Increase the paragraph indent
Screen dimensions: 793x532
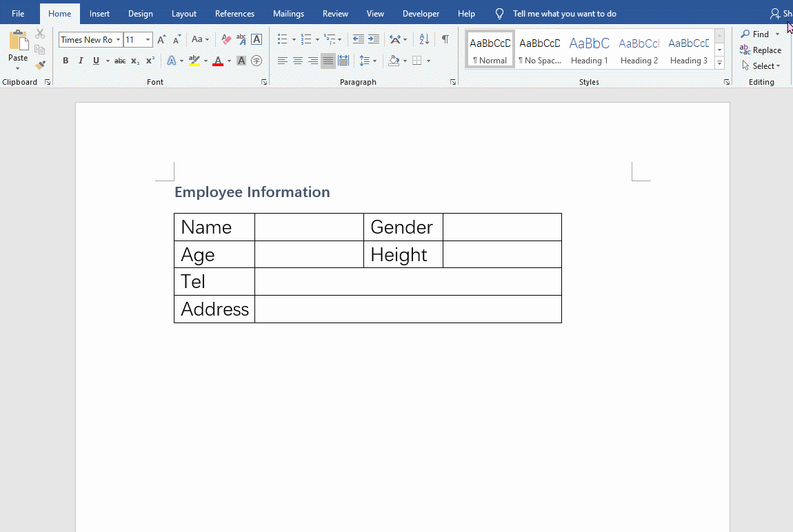pos(374,39)
